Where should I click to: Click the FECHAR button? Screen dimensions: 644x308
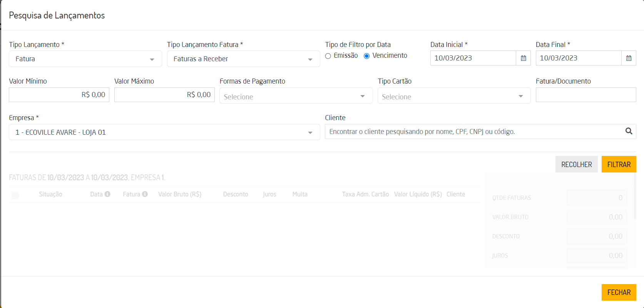(619, 292)
